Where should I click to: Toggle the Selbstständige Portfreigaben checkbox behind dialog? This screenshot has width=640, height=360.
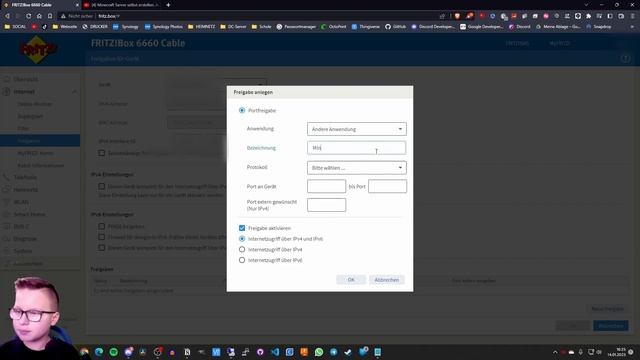click(x=102, y=153)
